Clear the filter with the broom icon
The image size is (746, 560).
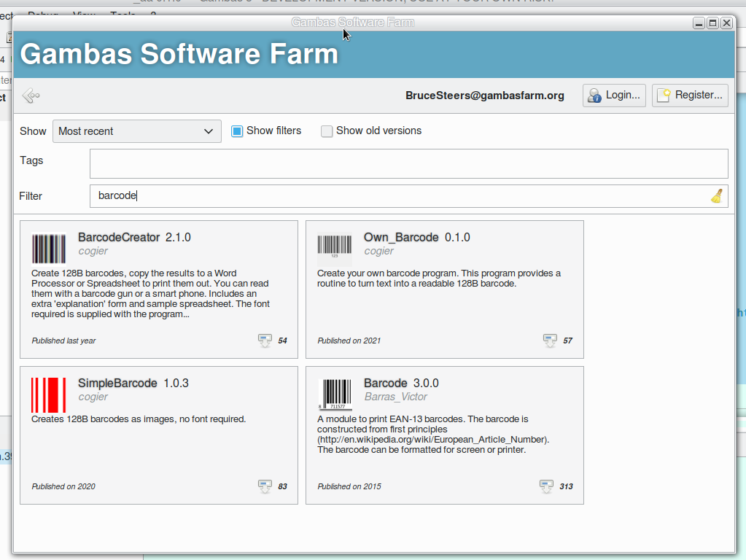(x=717, y=195)
